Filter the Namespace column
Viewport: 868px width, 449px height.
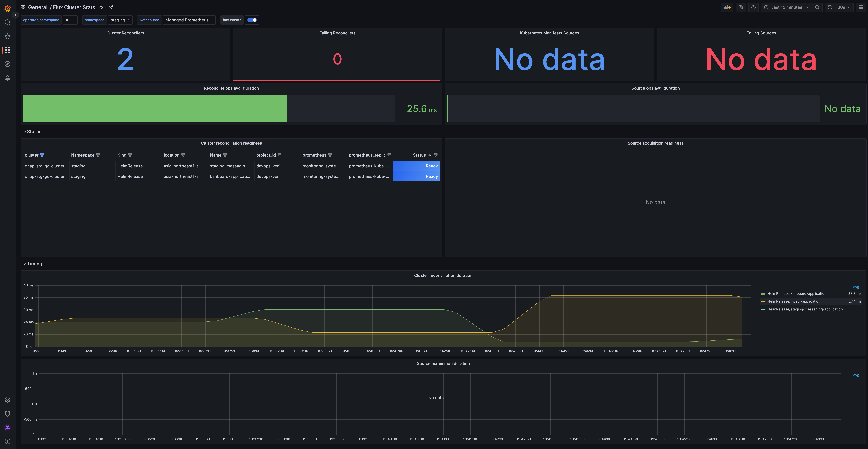[98, 155]
